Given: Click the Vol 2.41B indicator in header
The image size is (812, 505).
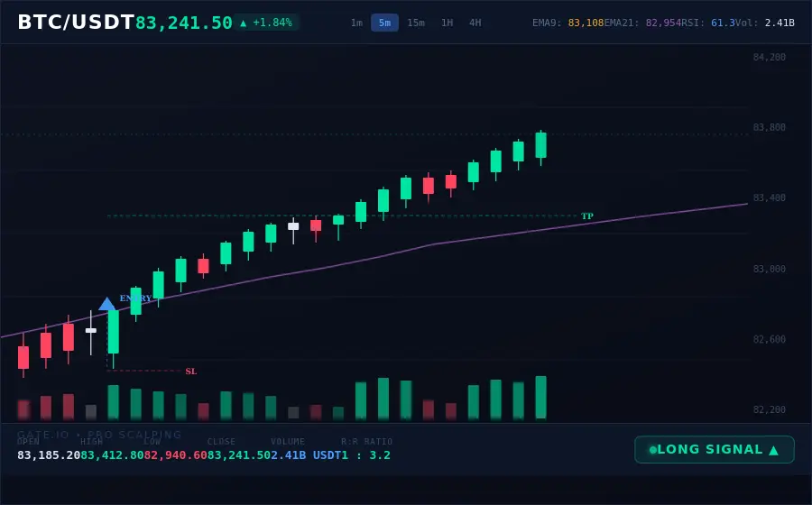Looking at the screenshot, I should pyautogui.click(x=765, y=23).
